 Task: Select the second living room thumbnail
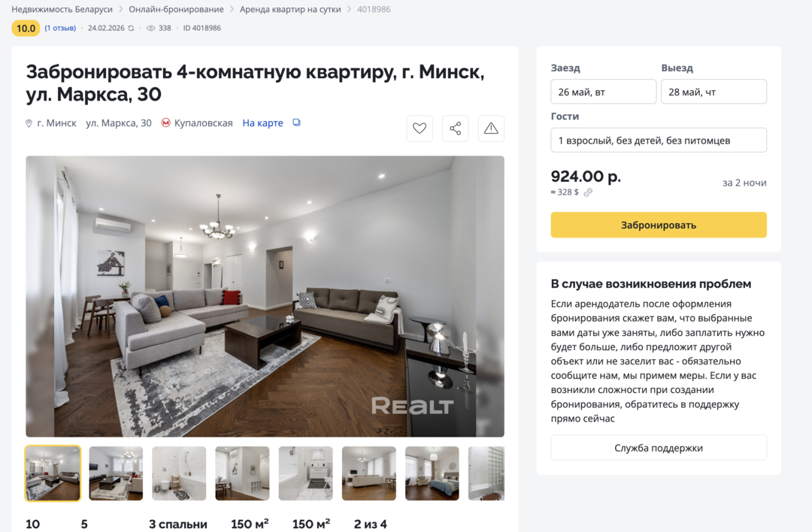116,473
